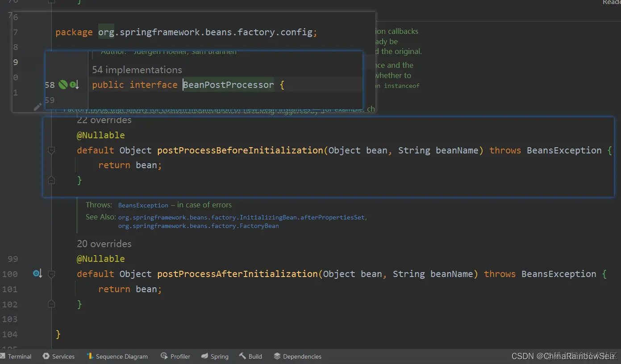621x364 pixels.
Task: Click the package name org.springframework.beans.factory.config
Action: (x=205, y=32)
